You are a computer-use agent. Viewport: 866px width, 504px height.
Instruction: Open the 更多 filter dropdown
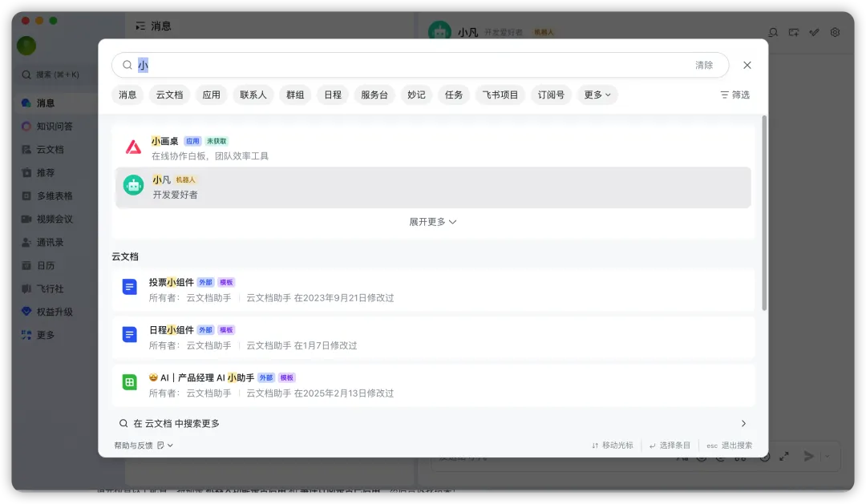(597, 95)
